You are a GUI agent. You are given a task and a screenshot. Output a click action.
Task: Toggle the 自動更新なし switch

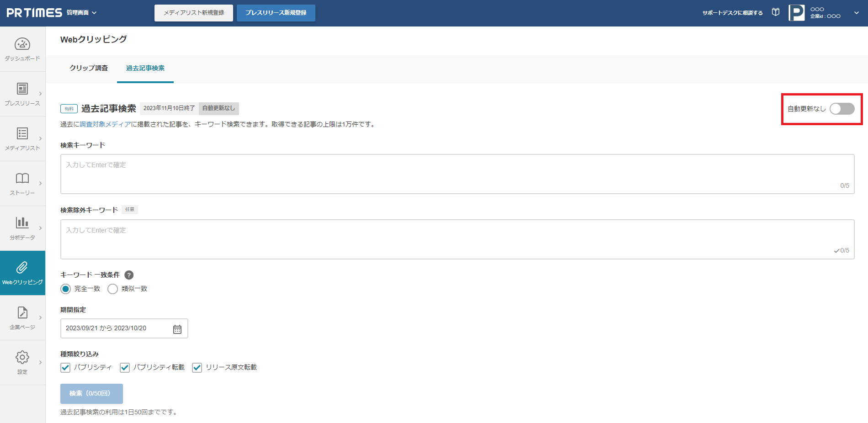coord(842,109)
